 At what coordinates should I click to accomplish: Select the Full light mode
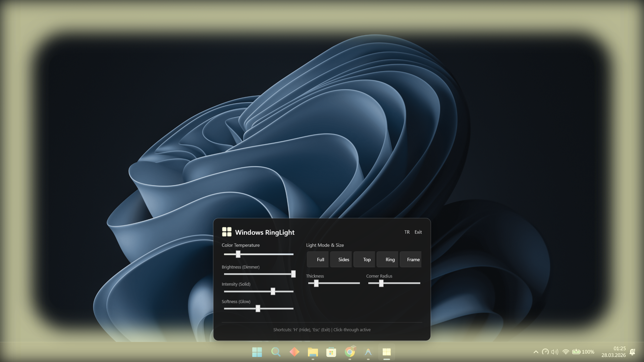[318, 259]
